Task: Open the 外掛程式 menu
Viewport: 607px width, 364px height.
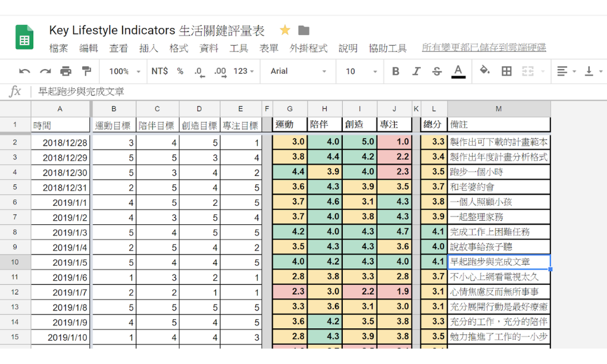Action: [308, 48]
